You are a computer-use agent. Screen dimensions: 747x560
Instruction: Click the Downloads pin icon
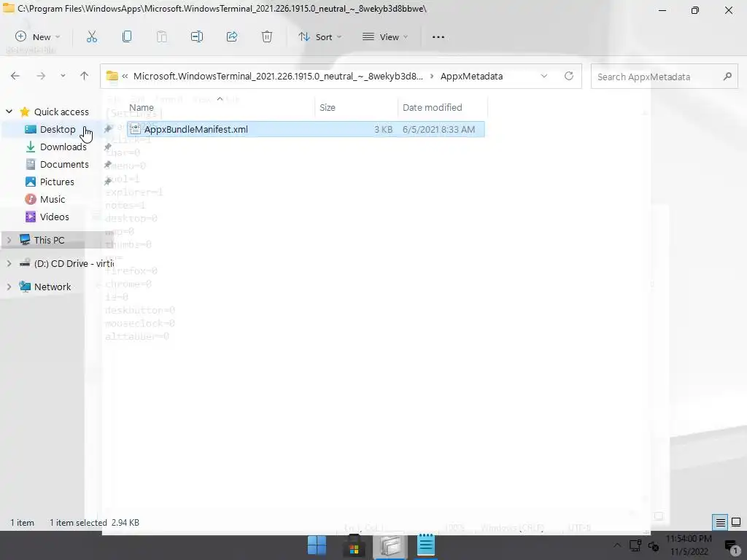(x=108, y=147)
